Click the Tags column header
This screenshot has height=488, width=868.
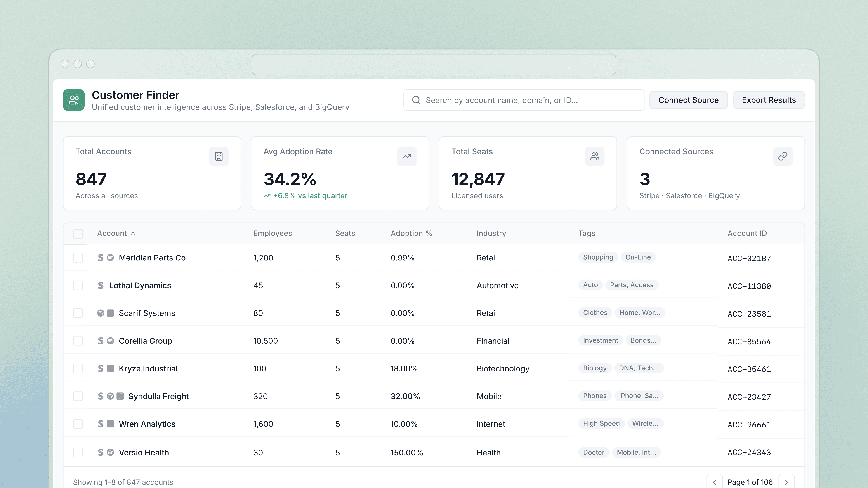pos(587,233)
